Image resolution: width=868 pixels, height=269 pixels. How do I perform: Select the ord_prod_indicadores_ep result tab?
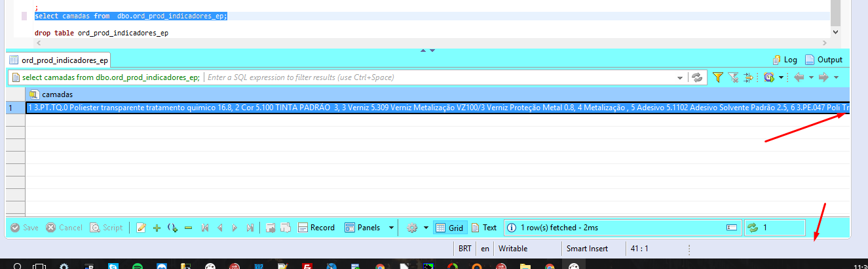(x=58, y=60)
